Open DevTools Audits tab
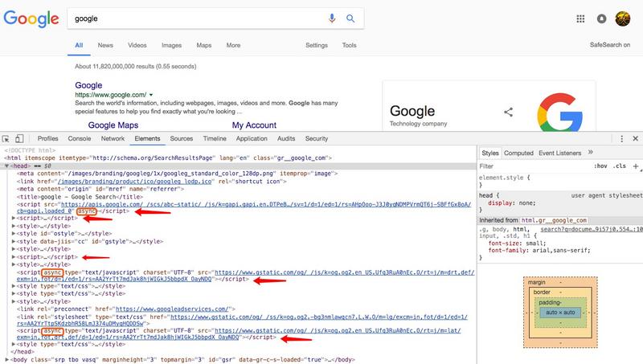The height and width of the screenshot is (364, 643). click(286, 138)
